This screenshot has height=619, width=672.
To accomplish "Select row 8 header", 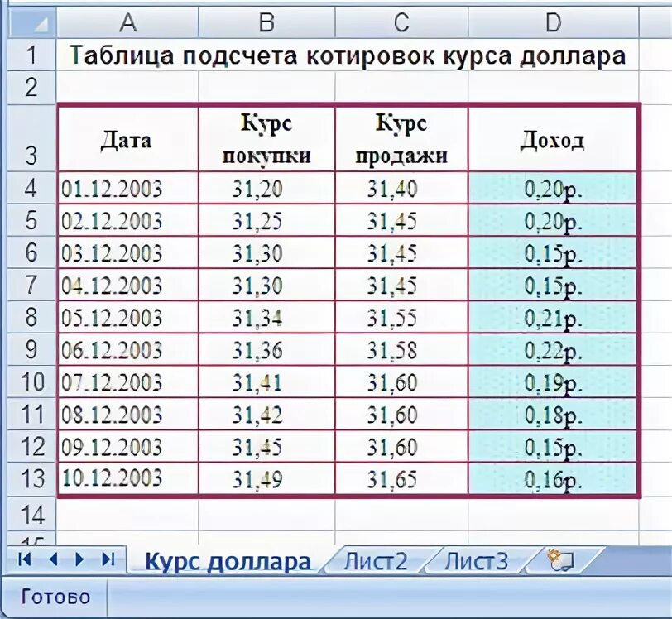I will pyautogui.click(x=31, y=317).
